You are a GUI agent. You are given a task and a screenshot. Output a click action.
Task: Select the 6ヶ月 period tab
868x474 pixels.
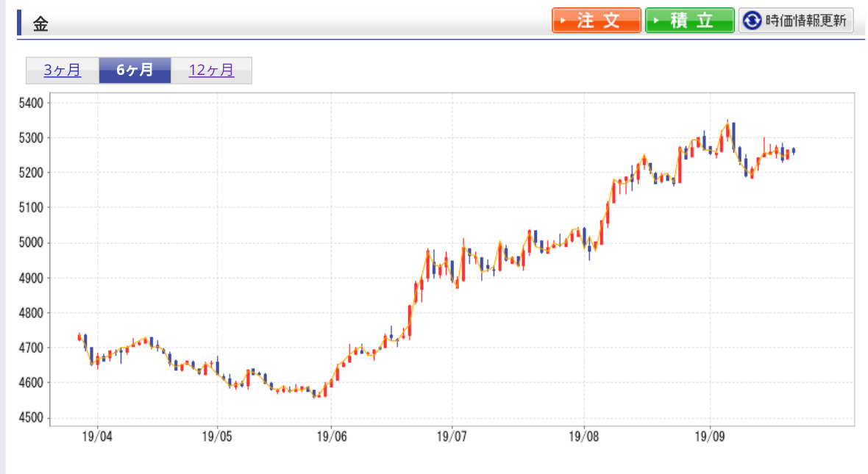(x=135, y=71)
